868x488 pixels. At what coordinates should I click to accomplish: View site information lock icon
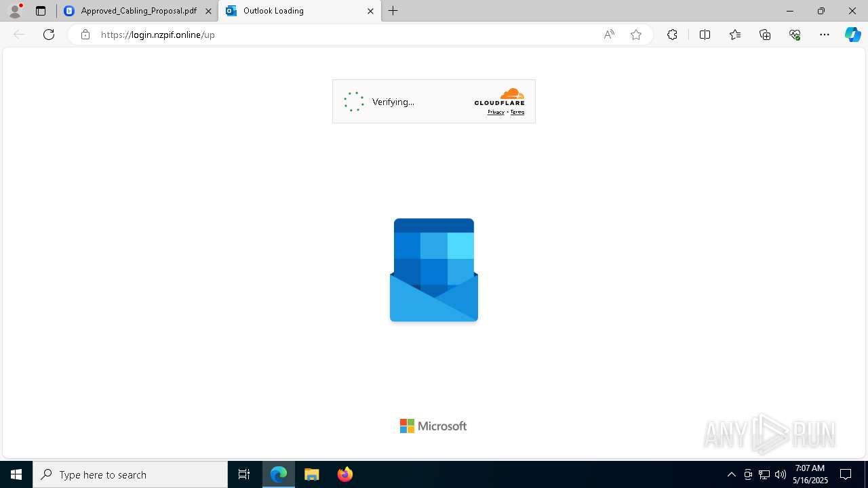(x=85, y=35)
